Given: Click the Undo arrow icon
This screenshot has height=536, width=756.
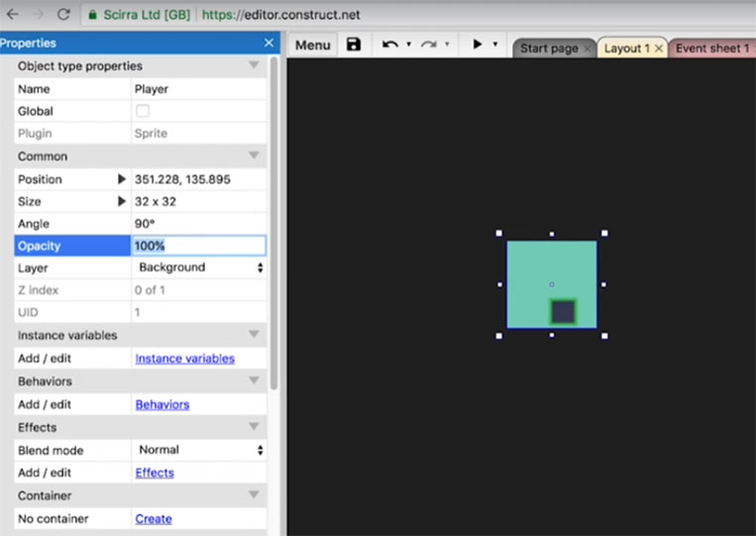Looking at the screenshot, I should click(x=390, y=45).
